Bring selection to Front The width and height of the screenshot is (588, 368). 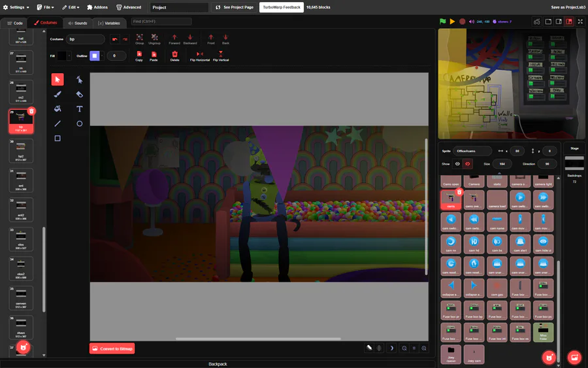(x=211, y=39)
